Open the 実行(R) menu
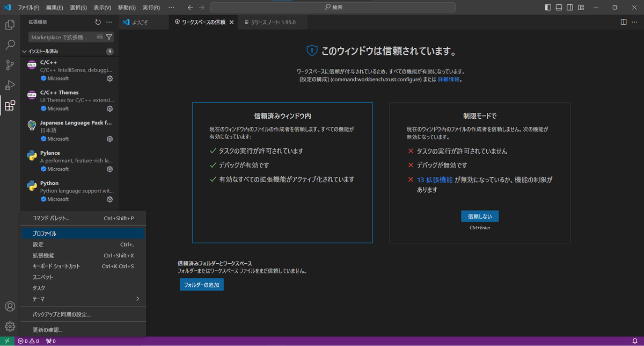The height and width of the screenshot is (346, 644). (151, 8)
